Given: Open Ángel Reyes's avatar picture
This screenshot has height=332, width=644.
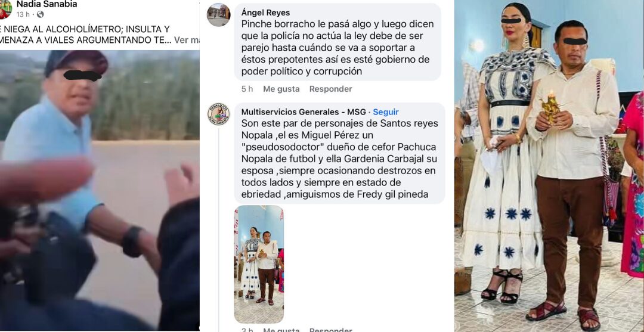Looking at the screenshot, I should pyautogui.click(x=218, y=15).
